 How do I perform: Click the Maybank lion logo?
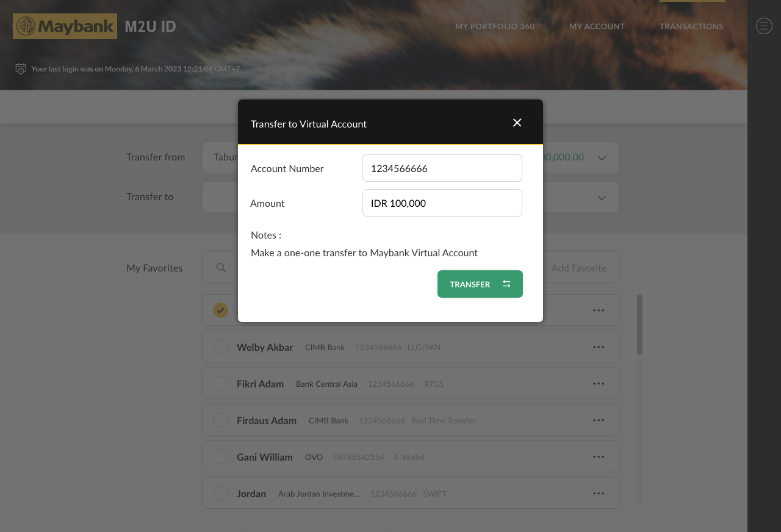point(24,26)
